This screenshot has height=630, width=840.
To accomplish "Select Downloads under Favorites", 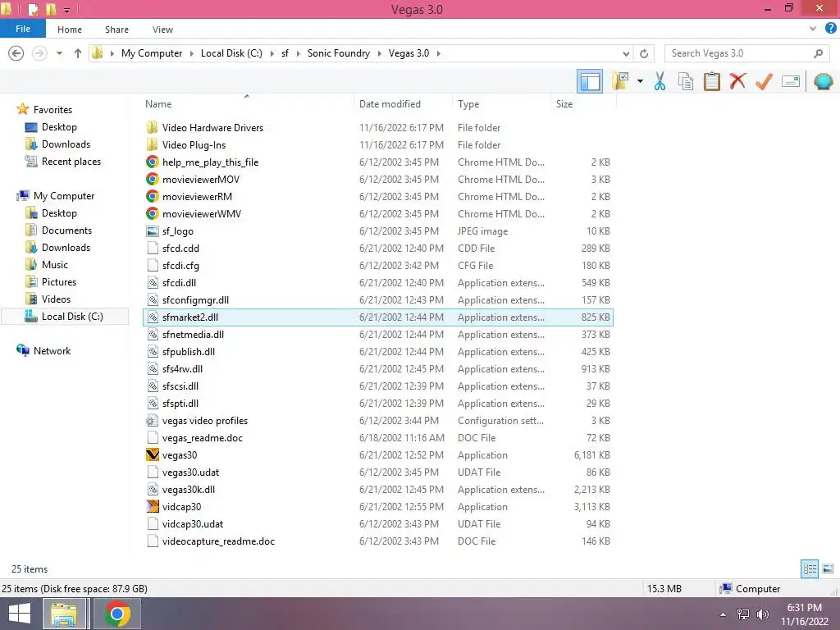I will (66, 144).
